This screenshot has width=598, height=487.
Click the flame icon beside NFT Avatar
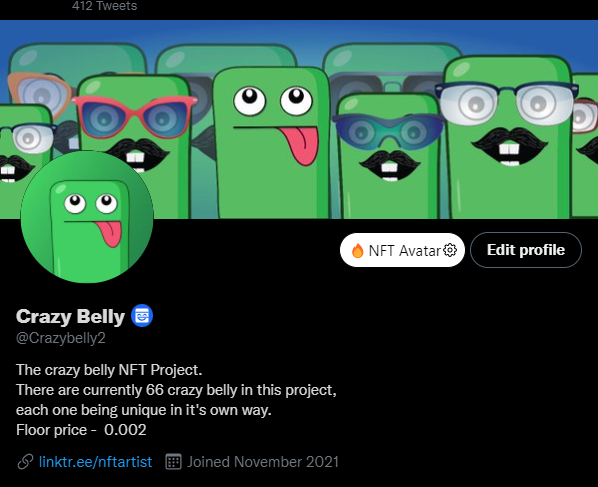[x=357, y=250]
